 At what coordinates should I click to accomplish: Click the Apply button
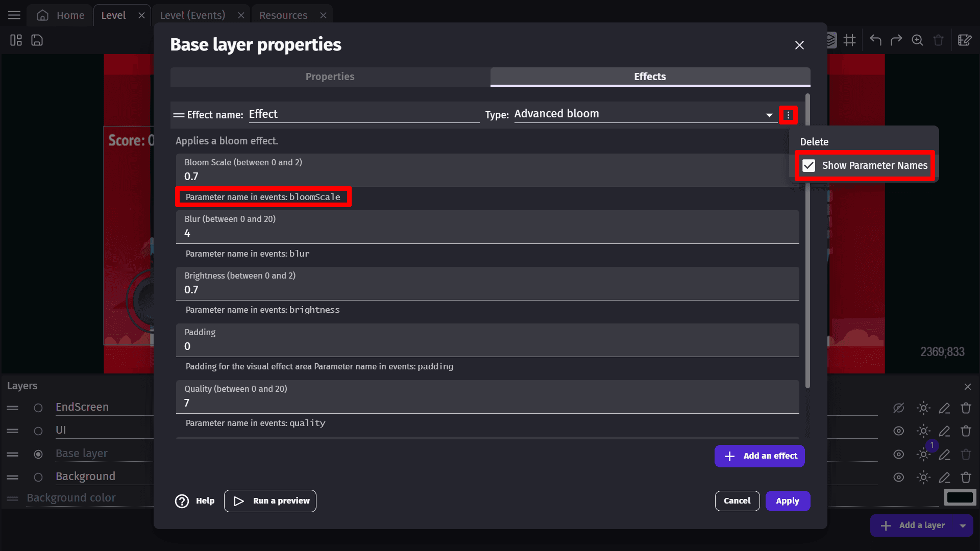click(788, 501)
